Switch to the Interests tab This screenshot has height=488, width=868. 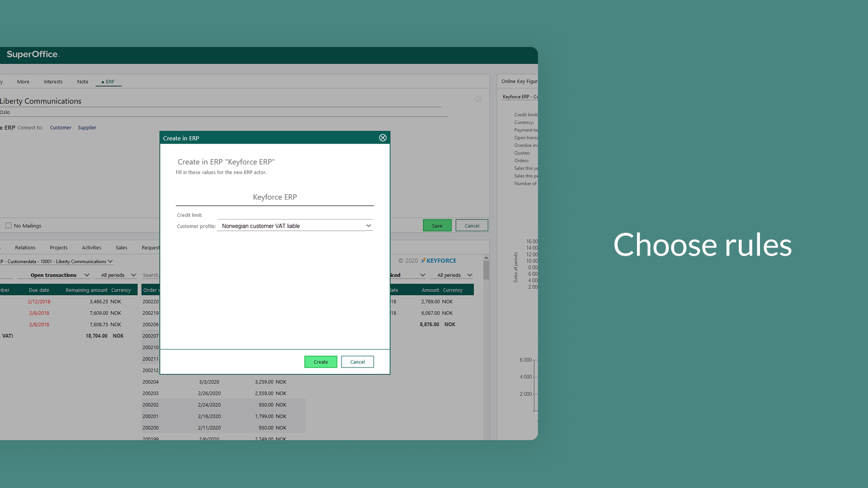(53, 82)
